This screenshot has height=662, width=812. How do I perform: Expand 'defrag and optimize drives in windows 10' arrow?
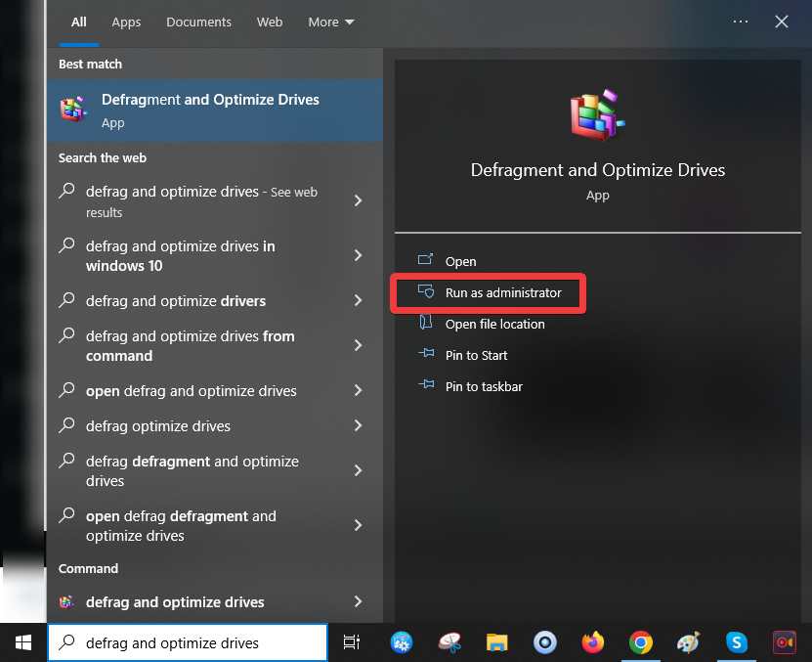358,255
